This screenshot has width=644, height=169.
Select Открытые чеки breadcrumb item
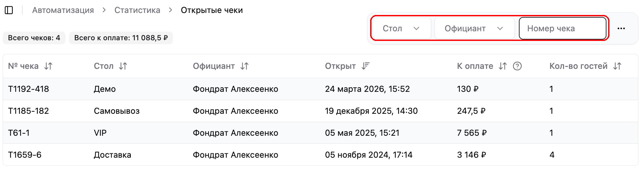pos(212,10)
